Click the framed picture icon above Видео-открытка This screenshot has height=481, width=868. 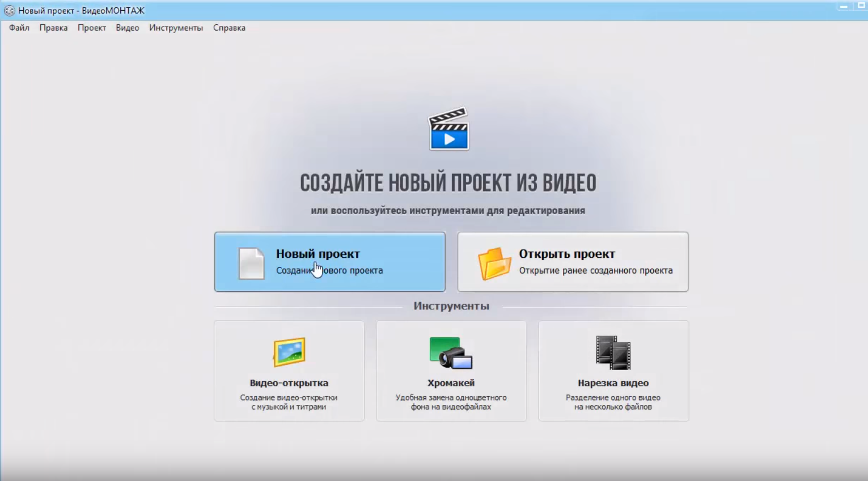[x=289, y=352]
